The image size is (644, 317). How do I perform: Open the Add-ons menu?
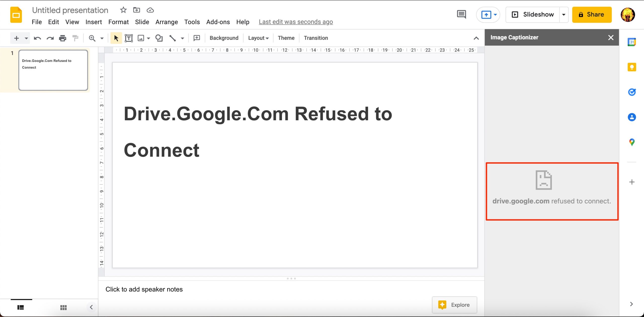218,22
